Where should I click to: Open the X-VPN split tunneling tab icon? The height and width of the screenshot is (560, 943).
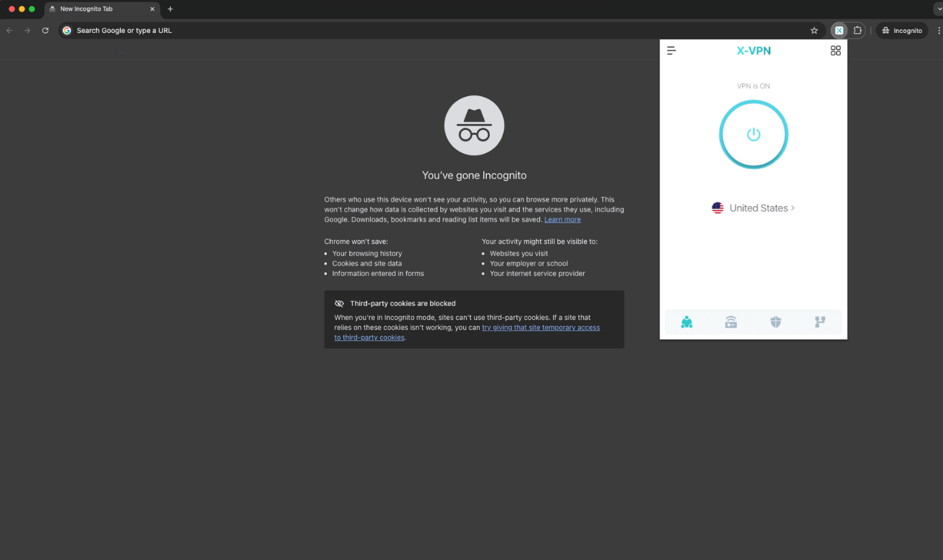[x=820, y=322]
